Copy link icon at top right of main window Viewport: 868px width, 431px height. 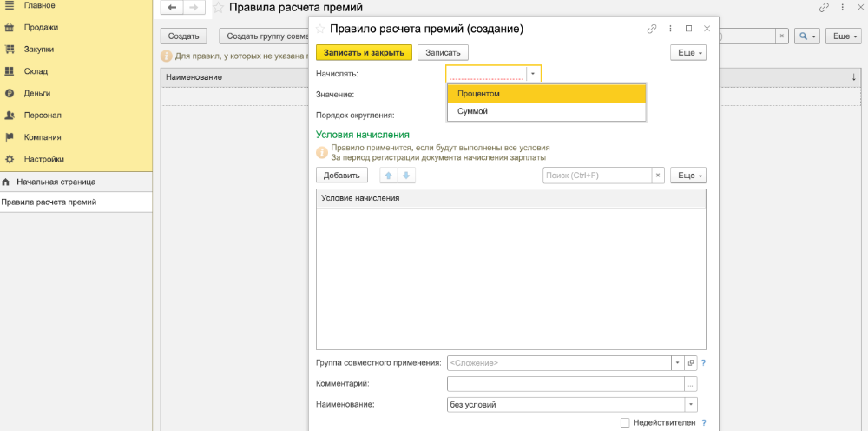coord(825,7)
